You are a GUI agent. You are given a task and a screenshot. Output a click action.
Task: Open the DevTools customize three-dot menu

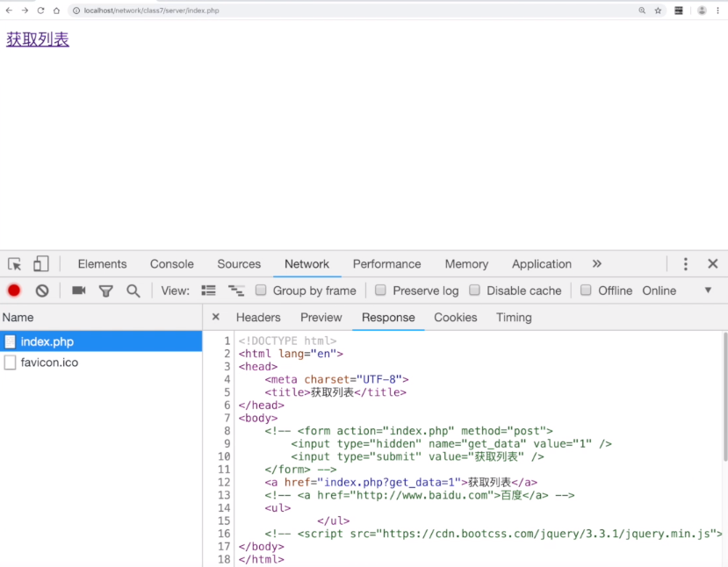(686, 264)
